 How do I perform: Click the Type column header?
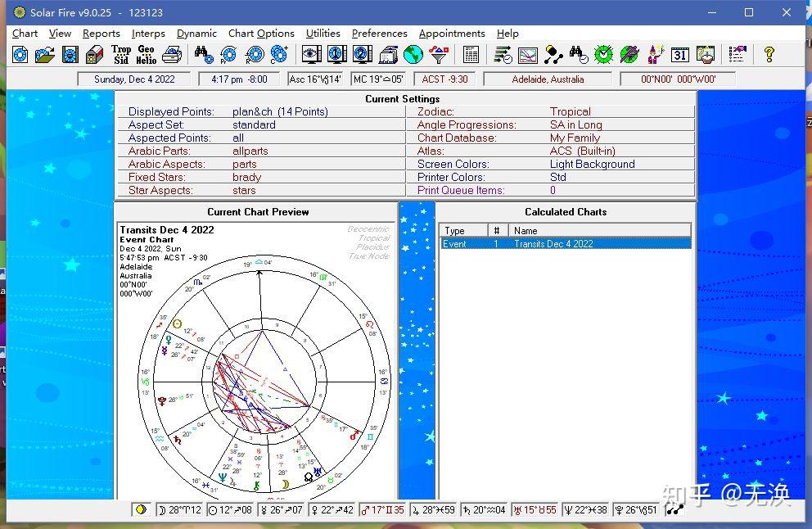point(464,231)
